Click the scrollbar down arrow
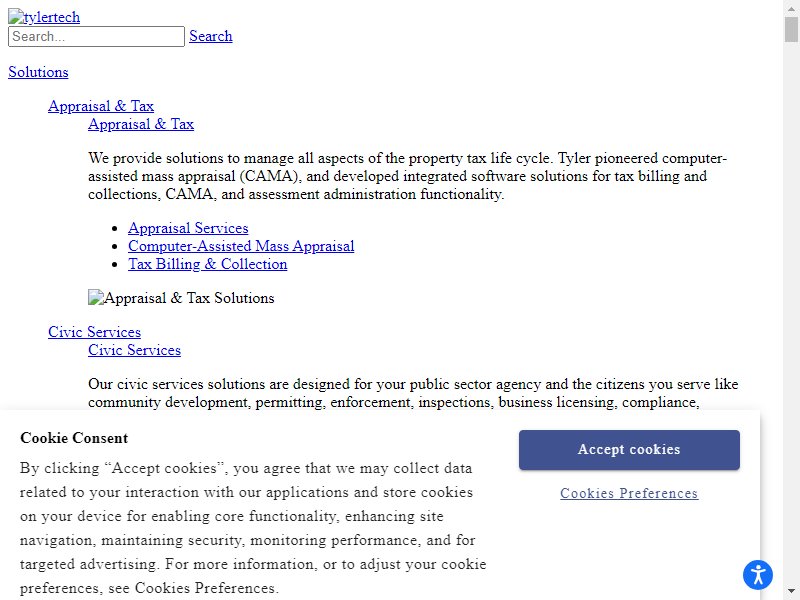This screenshot has height=600, width=800. coord(791,592)
